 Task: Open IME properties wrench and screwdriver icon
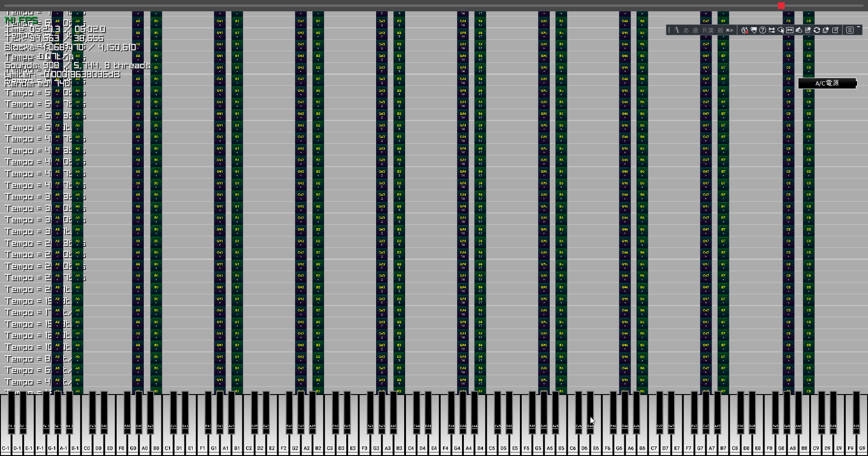click(772, 30)
